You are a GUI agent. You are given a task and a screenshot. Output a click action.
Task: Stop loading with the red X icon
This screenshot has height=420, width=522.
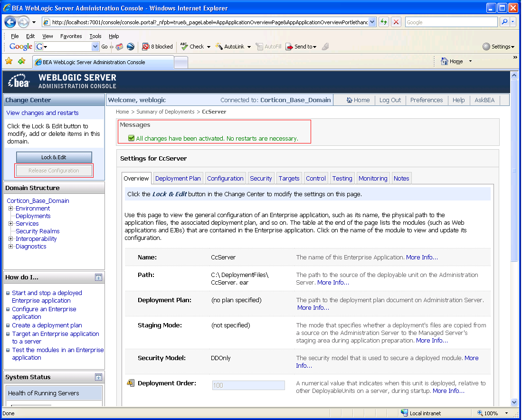(x=396, y=22)
